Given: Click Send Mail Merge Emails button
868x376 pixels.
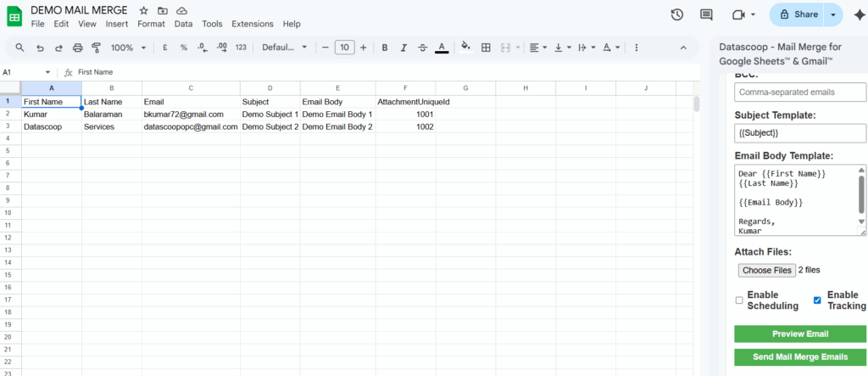Looking at the screenshot, I should point(799,357).
